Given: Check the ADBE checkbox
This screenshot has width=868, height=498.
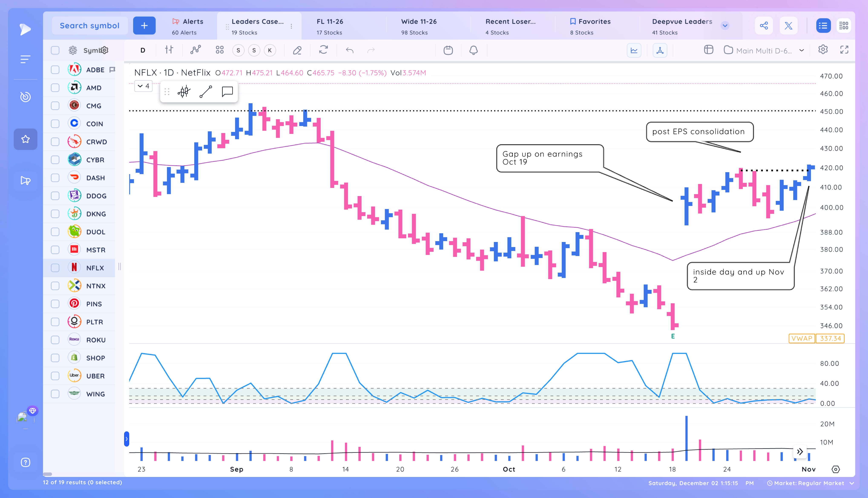Looking at the screenshot, I should [x=55, y=70].
